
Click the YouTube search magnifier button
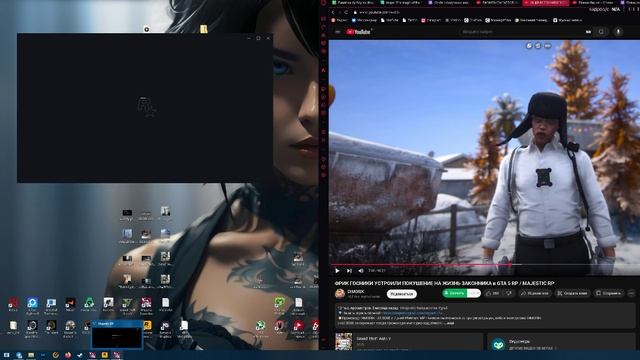[x=601, y=31]
